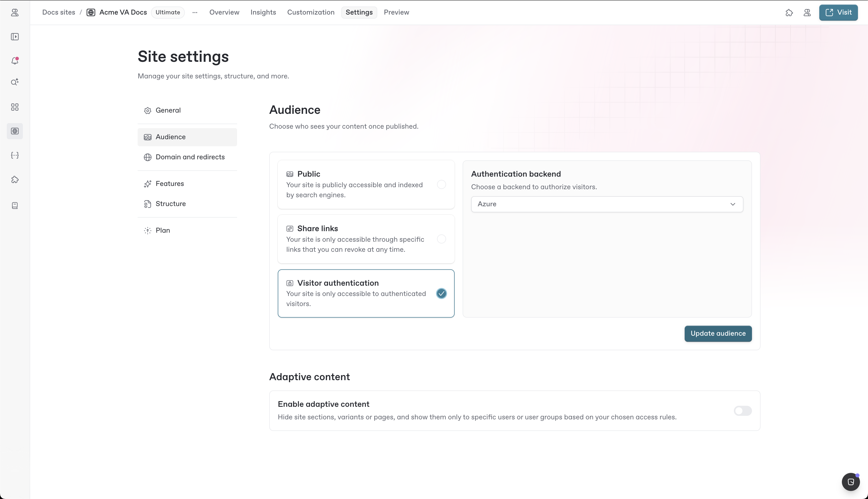Click the Update audience button

coord(718,333)
